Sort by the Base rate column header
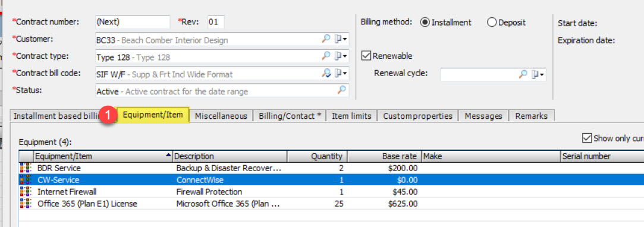644x227 pixels. [384, 156]
